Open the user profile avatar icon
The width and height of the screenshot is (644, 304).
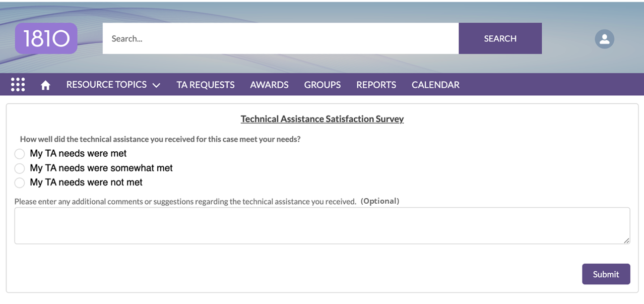click(604, 39)
